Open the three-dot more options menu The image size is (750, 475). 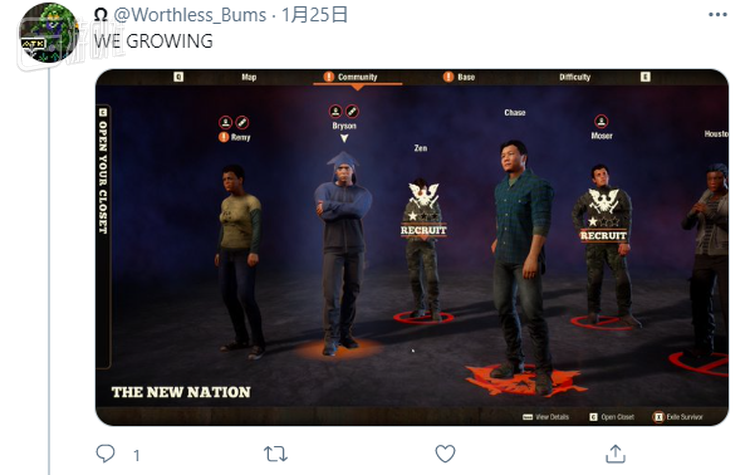pyautogui.click(x=717, y=15)
